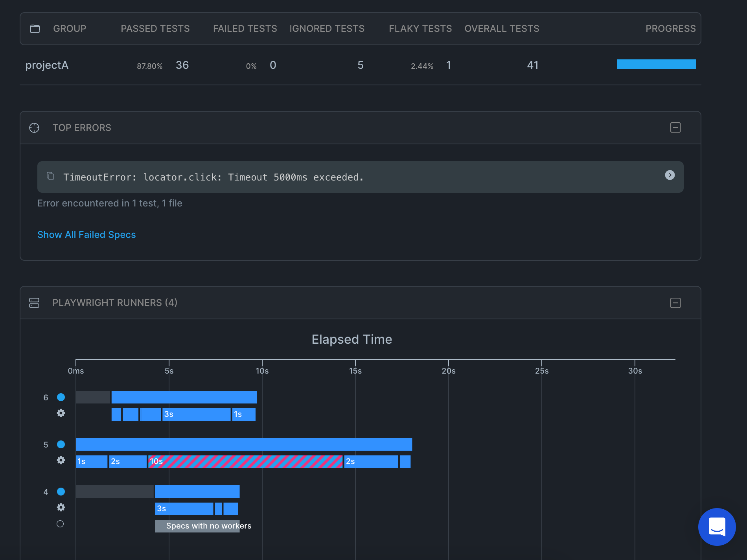The height and width of the screenshot is (560, 747).
Task: Sort by PASSED TESTS column header
Action: click(x=155, y=29)
